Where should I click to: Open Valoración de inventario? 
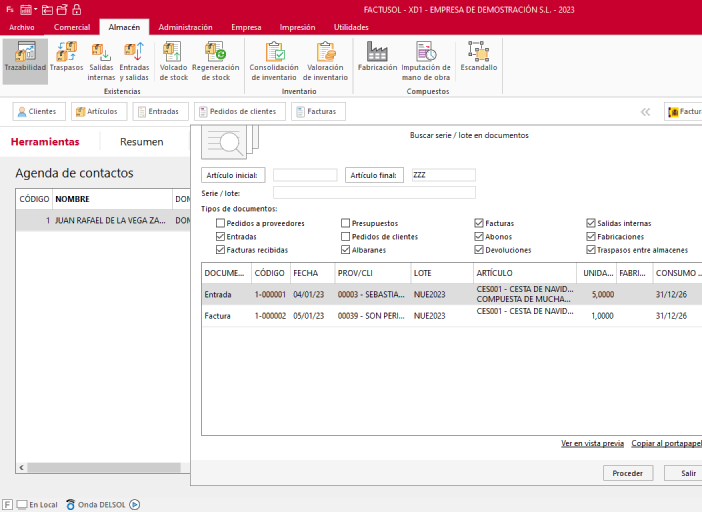pyautogui.click(x=325, y=61)
